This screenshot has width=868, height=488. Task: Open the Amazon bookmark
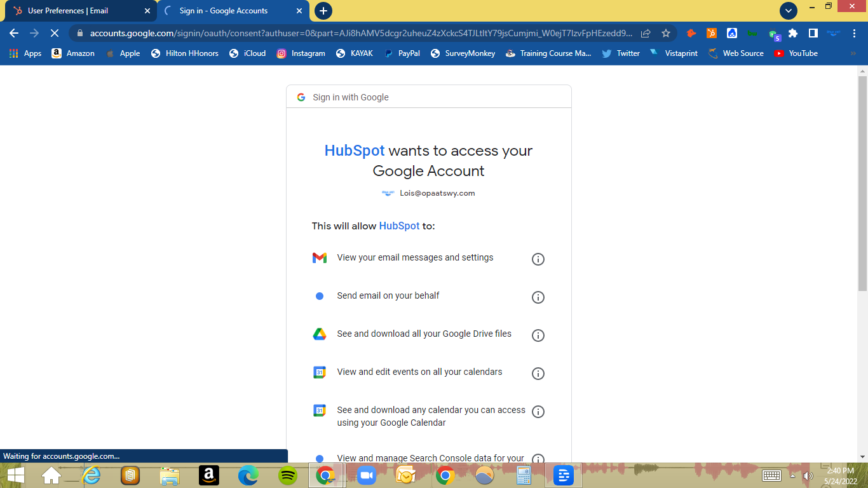pos(73,53)
